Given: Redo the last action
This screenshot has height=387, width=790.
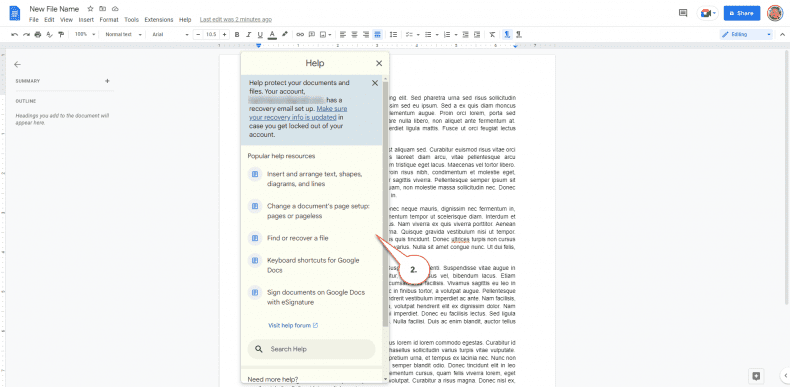Looking at the screenshot, I should [x=26, y=35].
